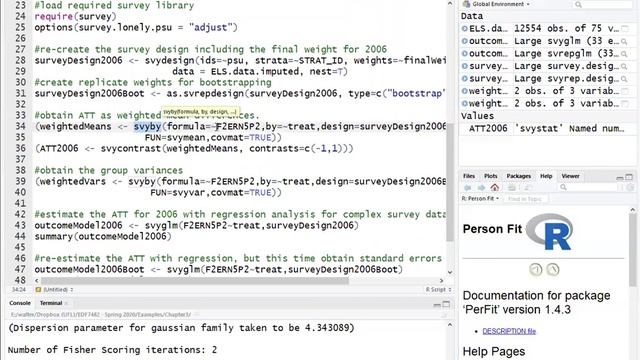
Task: Open Global Environment selector icon
Action: click(466, 4)
